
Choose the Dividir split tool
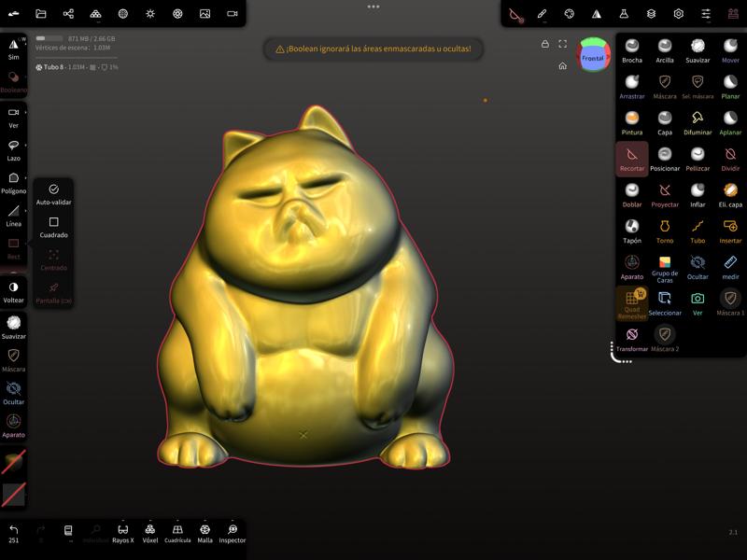tap(730, 160)
